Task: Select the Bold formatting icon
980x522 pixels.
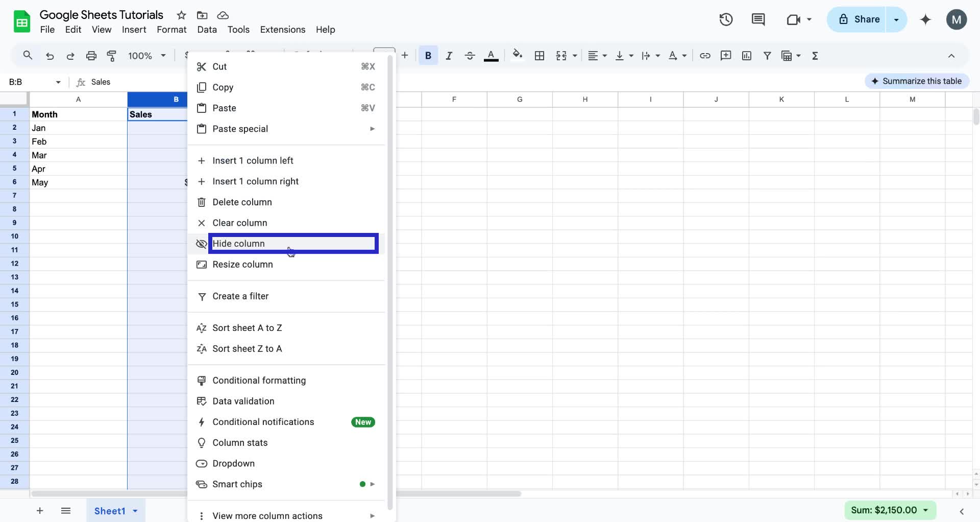Action: point(428,56)
